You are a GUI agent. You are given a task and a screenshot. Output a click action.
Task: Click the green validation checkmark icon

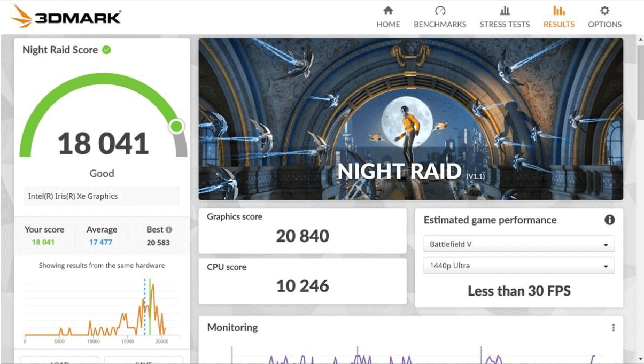[x=106, y=50]
